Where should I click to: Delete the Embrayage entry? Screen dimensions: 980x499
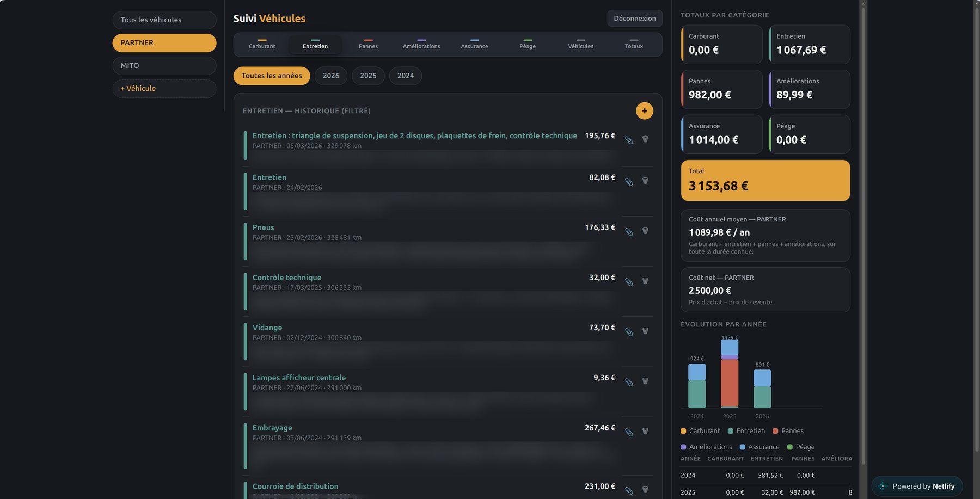[645, 431]
